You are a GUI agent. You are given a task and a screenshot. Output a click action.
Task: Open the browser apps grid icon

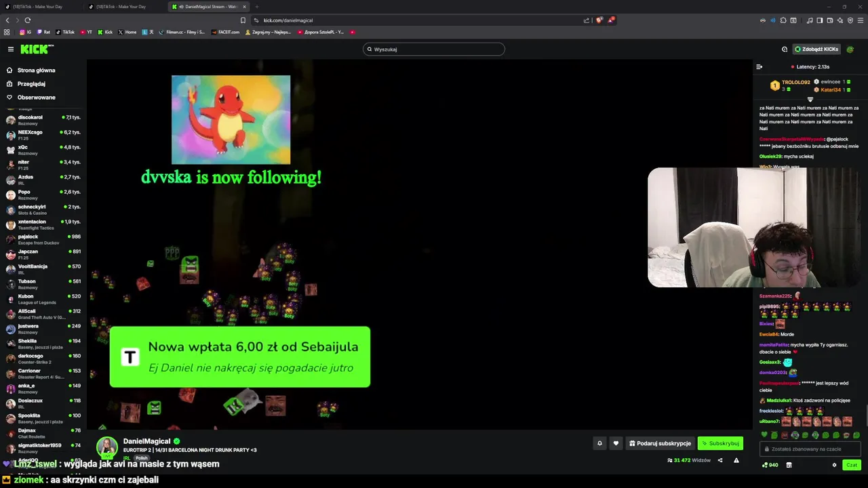coord(7,32)
